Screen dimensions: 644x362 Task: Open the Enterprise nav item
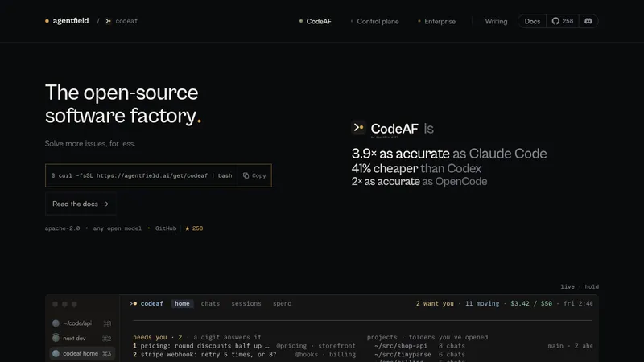click(x=436, y=21)
